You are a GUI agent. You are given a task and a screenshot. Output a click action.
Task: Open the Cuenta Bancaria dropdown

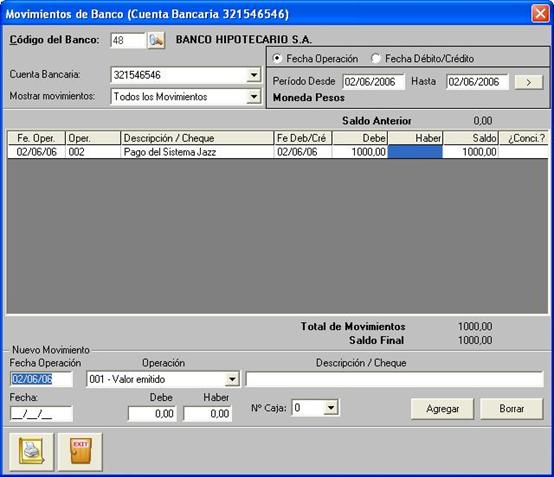coord(254,75)
